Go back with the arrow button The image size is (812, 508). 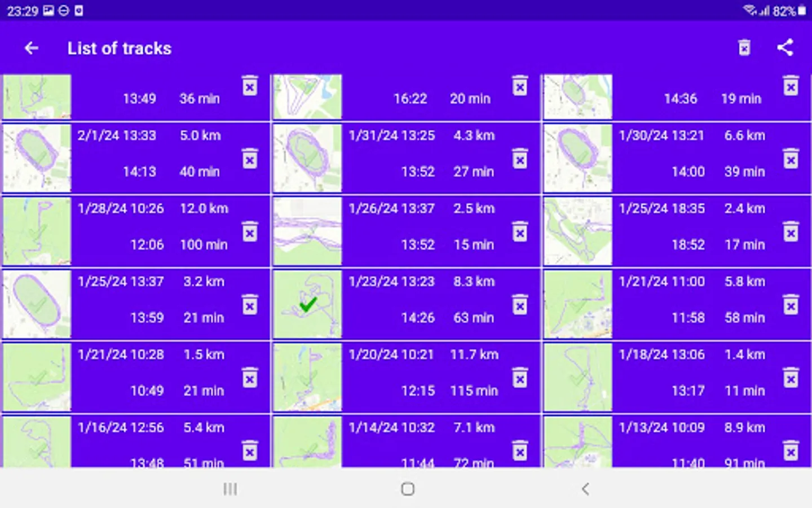[31, 48]
